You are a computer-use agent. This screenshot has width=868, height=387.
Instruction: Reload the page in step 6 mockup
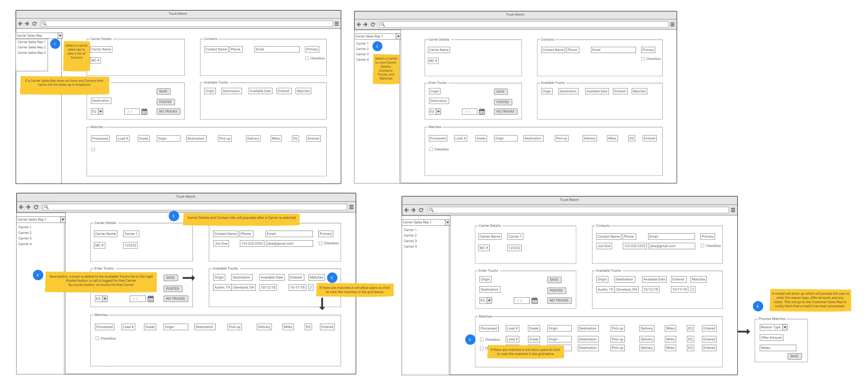[x=421, y=210]
